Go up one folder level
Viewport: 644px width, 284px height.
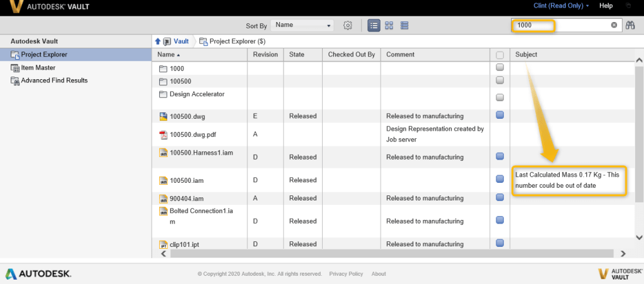(158, 41)
